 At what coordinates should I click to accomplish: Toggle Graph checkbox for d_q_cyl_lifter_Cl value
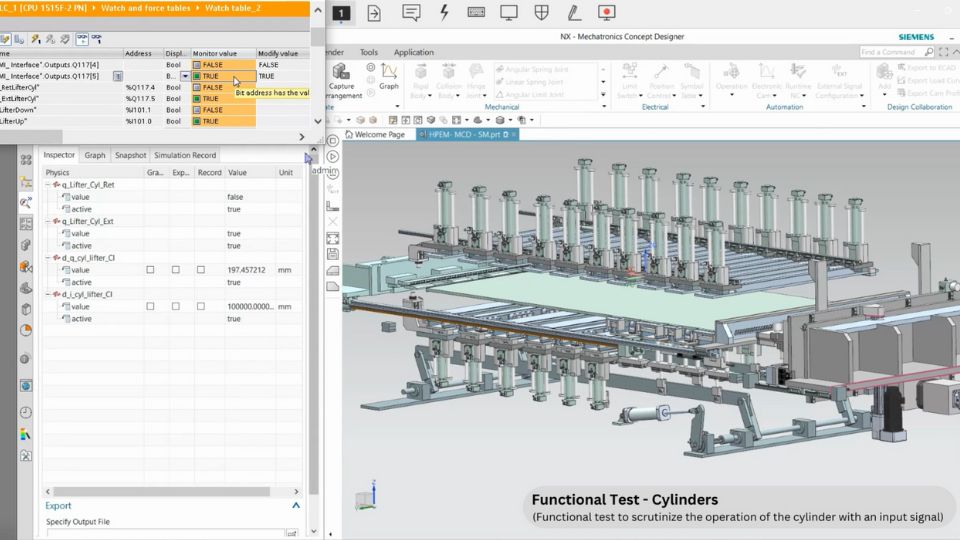(x=150, y=269)
